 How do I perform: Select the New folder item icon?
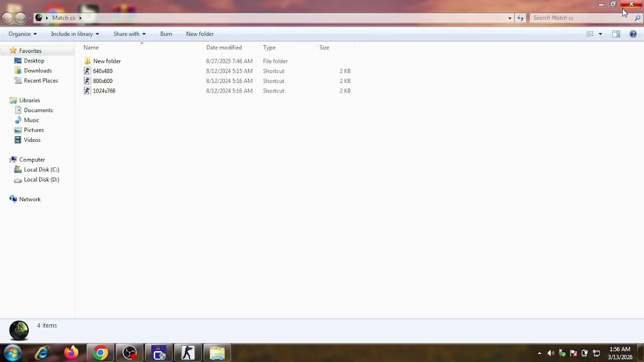coord(88,61)
